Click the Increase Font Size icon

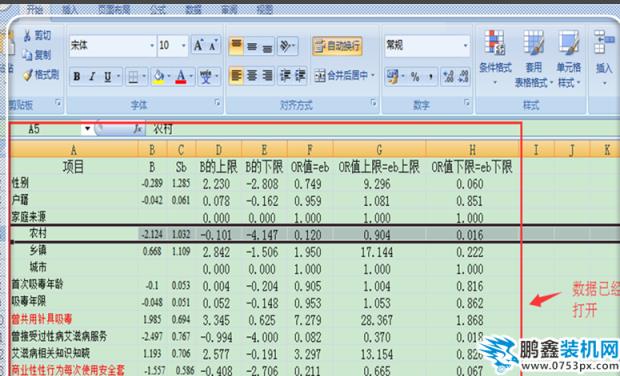coord(198,46)
